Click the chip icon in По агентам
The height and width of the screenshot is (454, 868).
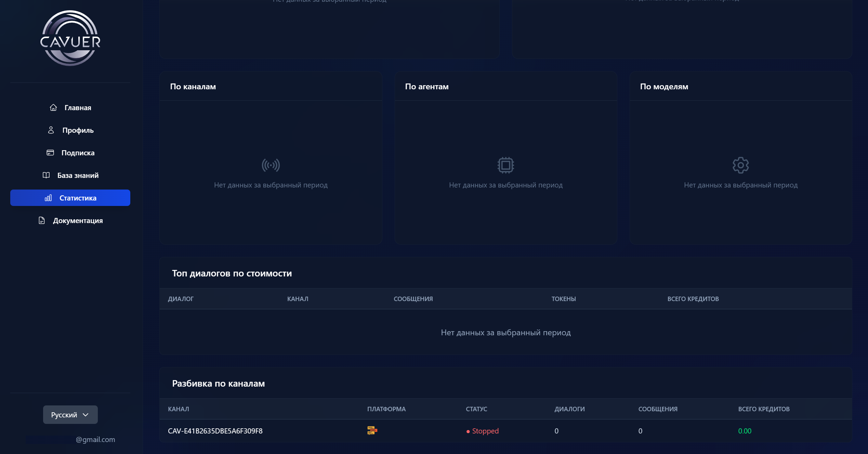click(x=505, y=165)
